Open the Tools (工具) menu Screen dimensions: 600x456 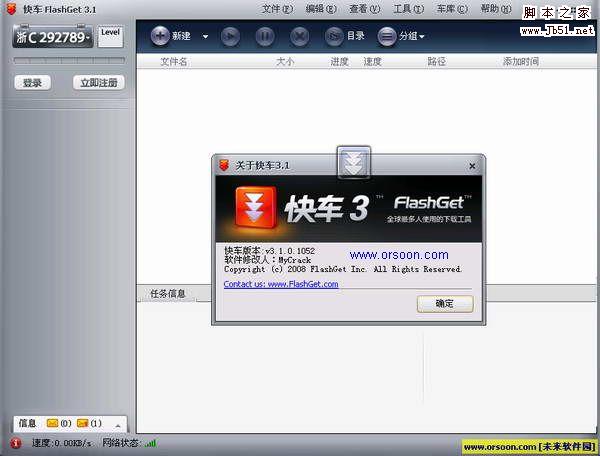408,9
